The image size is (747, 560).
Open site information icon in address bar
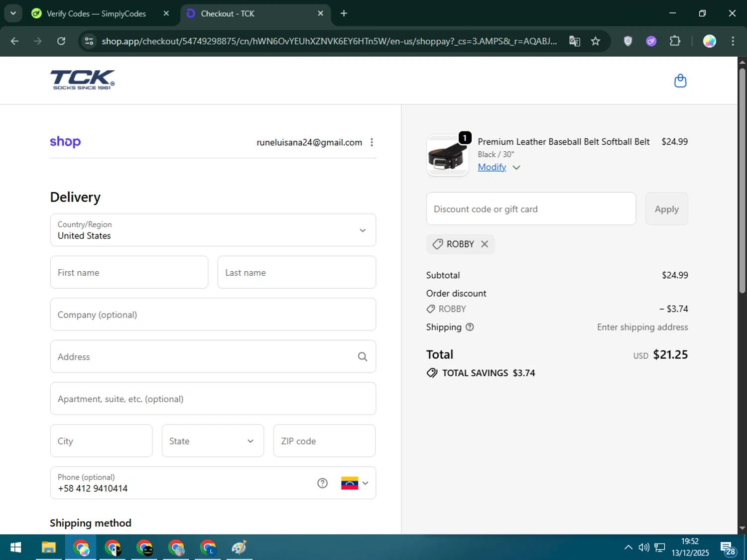pos(89,41)
